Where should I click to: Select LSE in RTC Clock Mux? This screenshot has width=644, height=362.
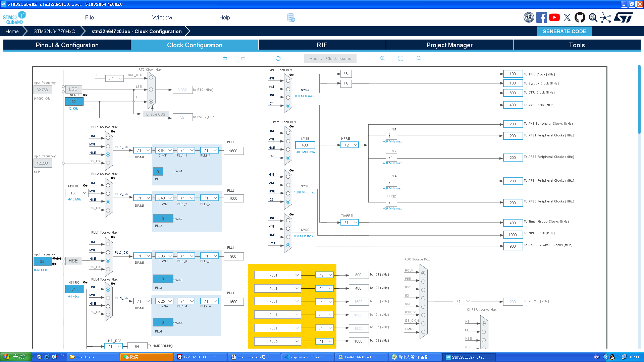151,89
